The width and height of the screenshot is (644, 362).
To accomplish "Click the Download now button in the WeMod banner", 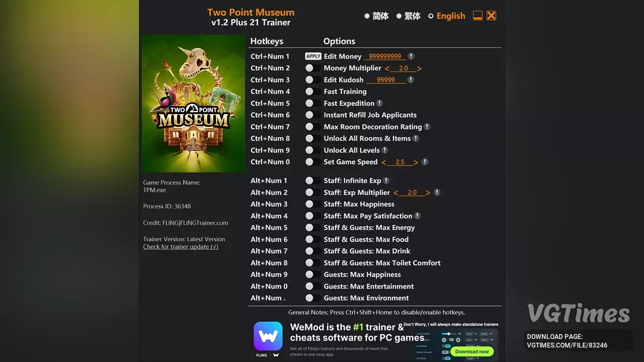I will click(x=472, y=352).
